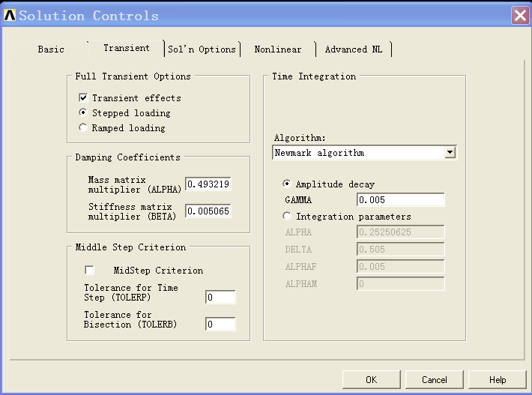Open Help for Solution Controls
Screen dimensions: 532x395
[x=498, y=380]
